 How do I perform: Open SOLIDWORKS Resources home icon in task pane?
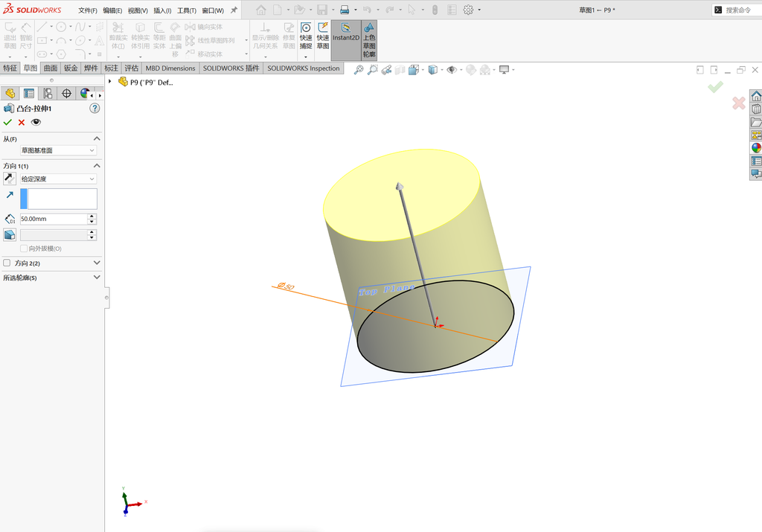click(756, 96)
